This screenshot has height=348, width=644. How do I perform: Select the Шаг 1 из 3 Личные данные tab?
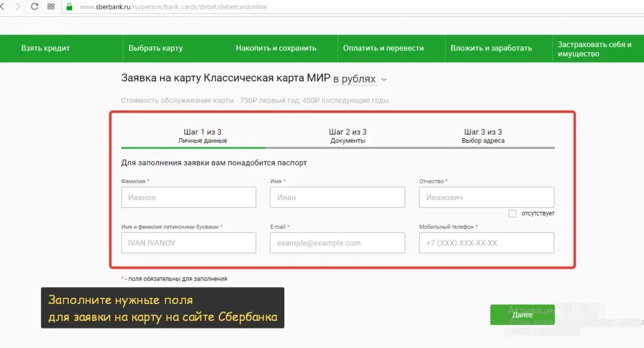click(x=203, y=136)
